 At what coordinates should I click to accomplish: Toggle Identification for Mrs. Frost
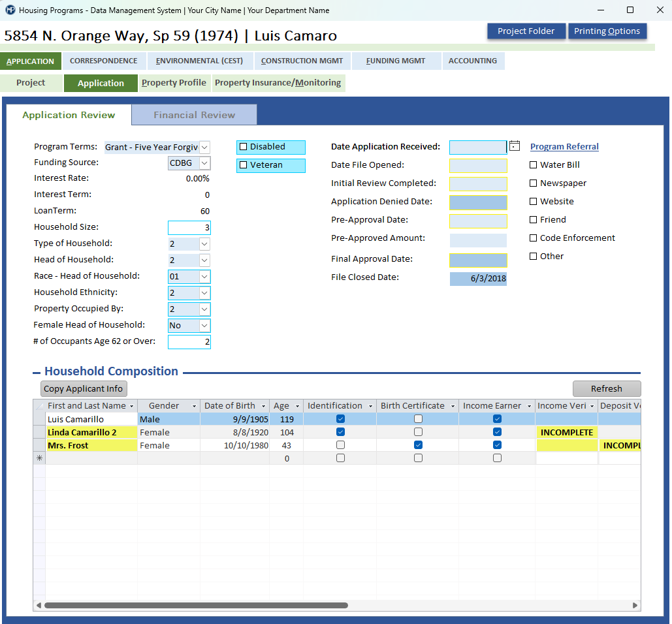340,445
